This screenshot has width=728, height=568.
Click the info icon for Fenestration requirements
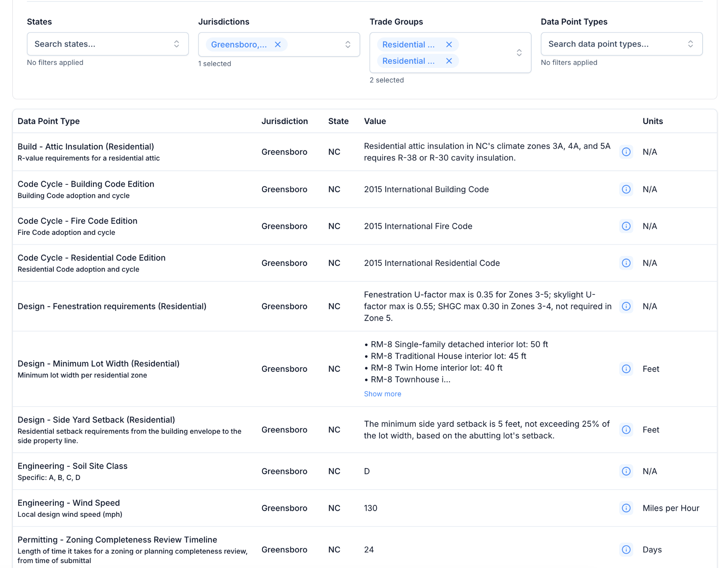click(x=626, y=306)
